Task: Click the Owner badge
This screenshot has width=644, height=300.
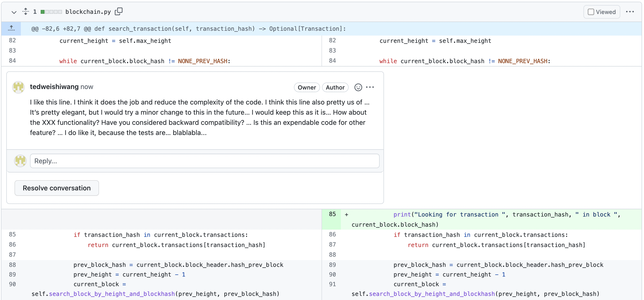Action: pyautogui.click(x=307, y=87)
